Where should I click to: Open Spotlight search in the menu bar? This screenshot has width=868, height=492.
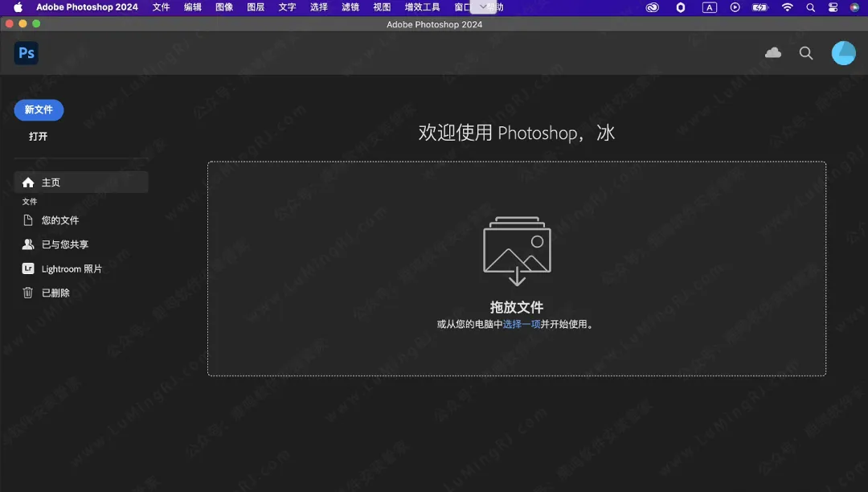click(x=809, y=7)
